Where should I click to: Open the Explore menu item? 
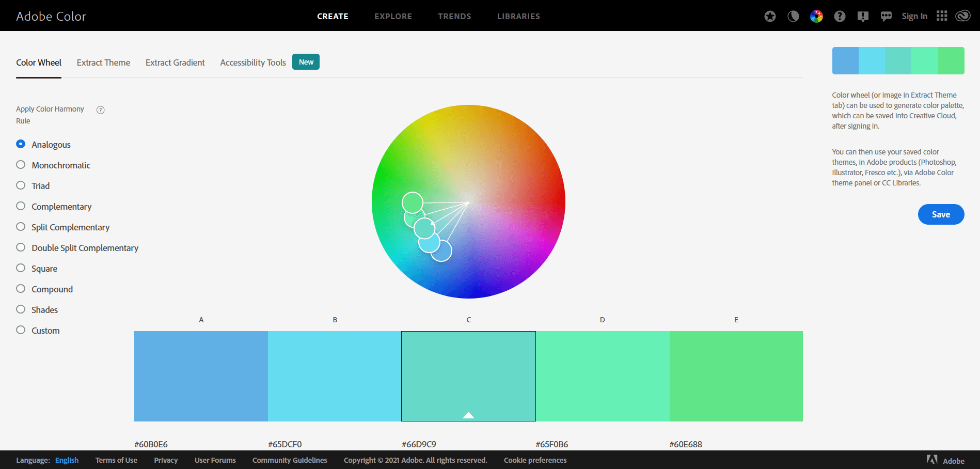[393, 17]
